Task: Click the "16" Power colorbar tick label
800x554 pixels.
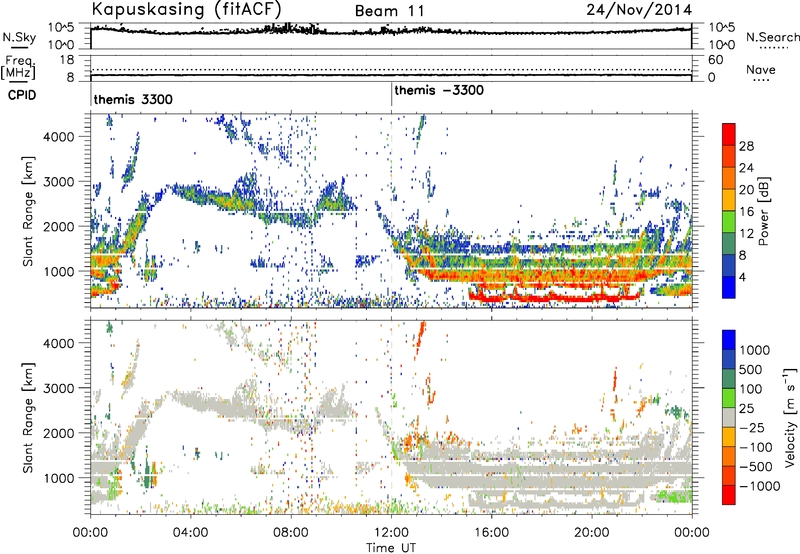Action: pos(746,212)
